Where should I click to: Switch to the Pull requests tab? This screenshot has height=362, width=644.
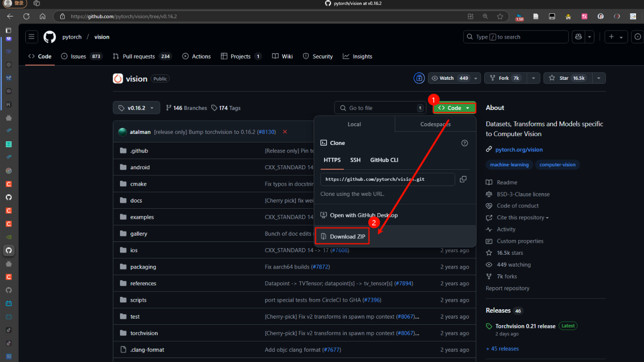click(142, 56)
